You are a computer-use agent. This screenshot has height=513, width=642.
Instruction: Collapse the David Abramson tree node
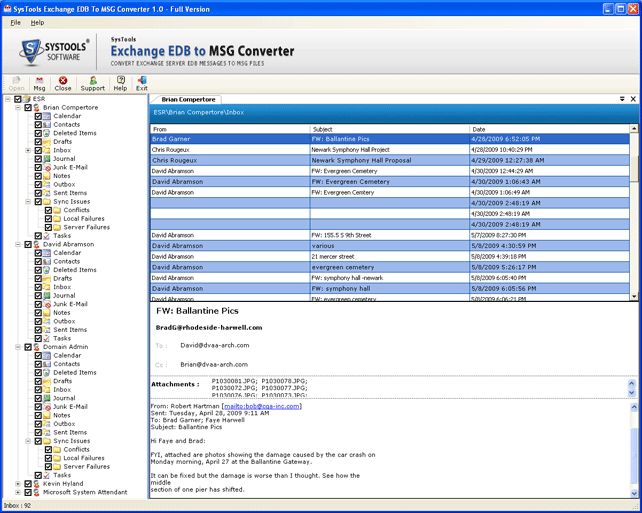click(18, 244)
